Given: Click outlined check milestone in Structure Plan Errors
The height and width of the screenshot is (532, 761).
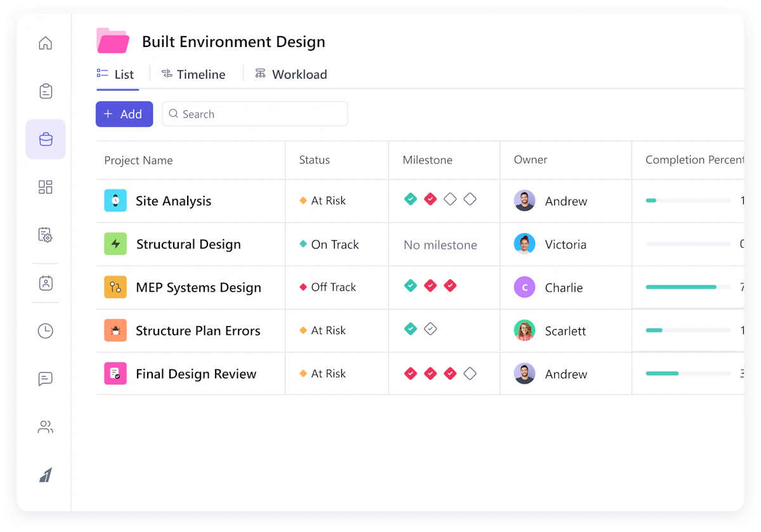Looking at the screenshot, I should 431,328.
